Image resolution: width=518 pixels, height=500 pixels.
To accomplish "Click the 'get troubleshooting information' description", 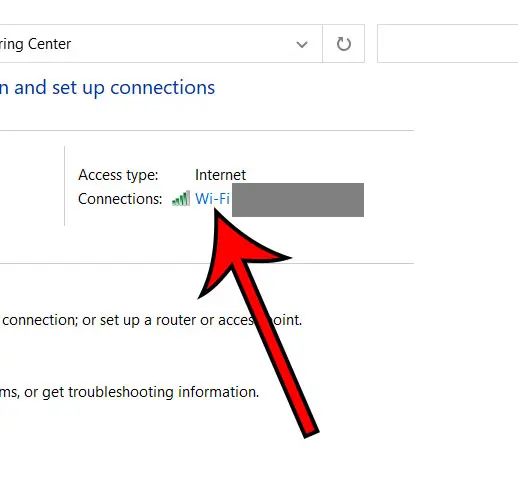I will point(150,392).
